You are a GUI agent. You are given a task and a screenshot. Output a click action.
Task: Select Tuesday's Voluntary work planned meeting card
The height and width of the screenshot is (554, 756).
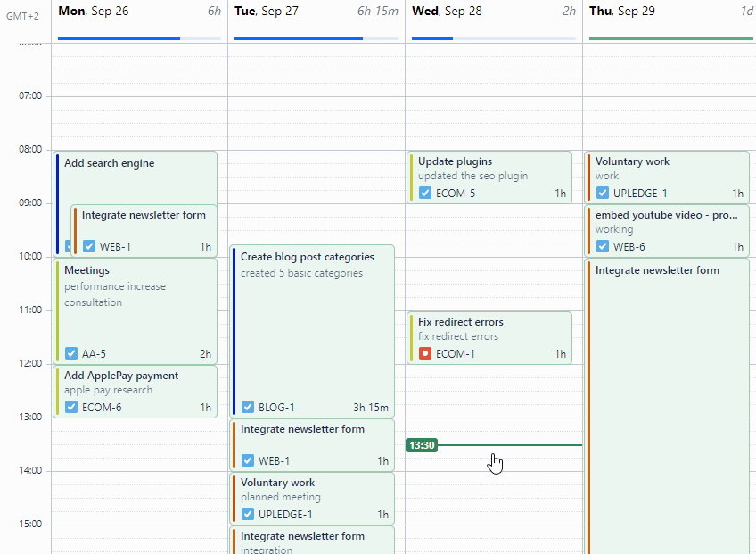(x=312, y=499)
